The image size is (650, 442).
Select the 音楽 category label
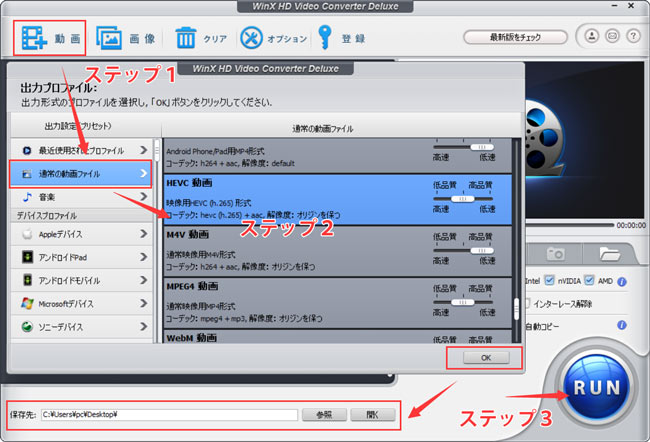pyautogui.click(x=47, y=197)
